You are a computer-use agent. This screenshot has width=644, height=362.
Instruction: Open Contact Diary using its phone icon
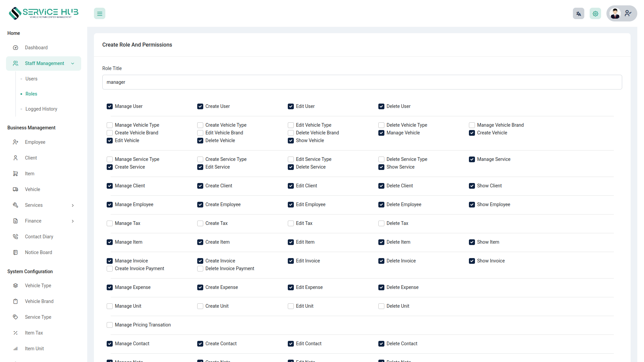pos(15,237)
